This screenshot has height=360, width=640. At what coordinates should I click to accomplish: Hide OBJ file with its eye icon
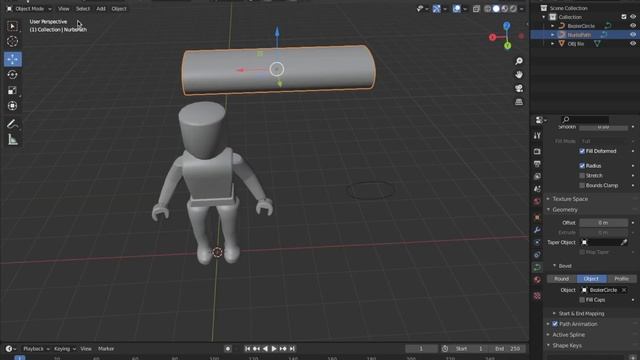[633, 44]
